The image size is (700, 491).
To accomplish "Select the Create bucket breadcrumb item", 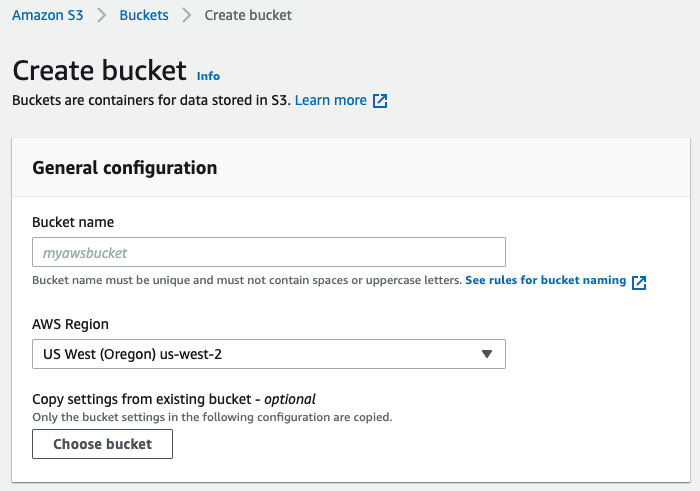I will point(248,15).
